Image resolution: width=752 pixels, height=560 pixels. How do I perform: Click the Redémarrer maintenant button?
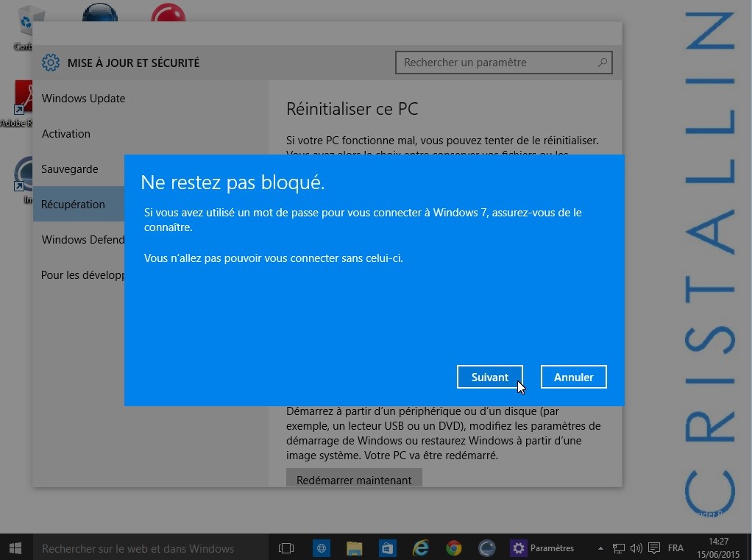pyautogui.click(x=354, y=479)
